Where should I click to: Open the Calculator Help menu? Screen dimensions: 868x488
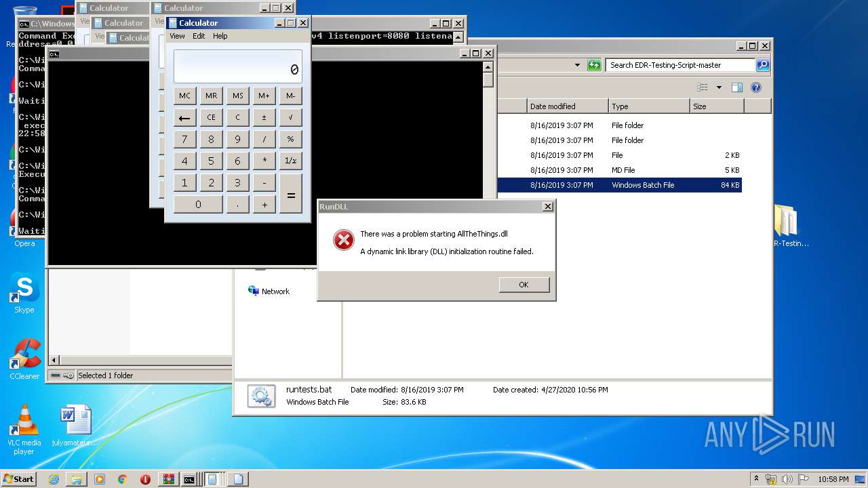pyautogui.click(x=220, y=36)
